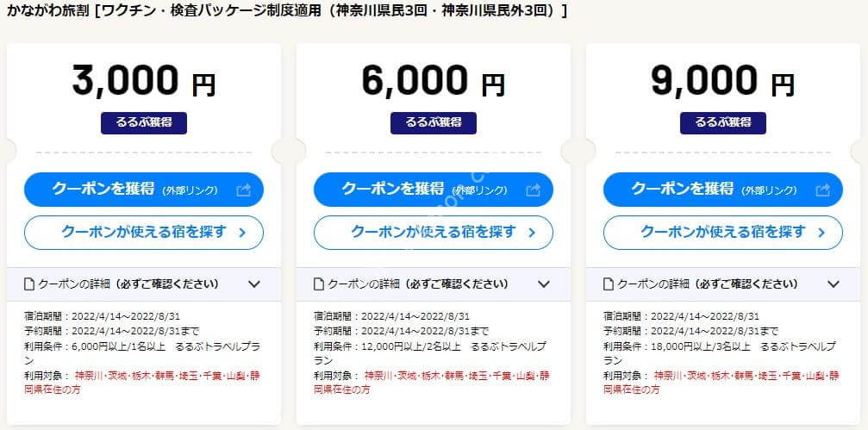Click arrow icon on 9,000円 クーポンが使える宿を探す
The width and height of the screenshot is (868, 430).
(821, 233)
